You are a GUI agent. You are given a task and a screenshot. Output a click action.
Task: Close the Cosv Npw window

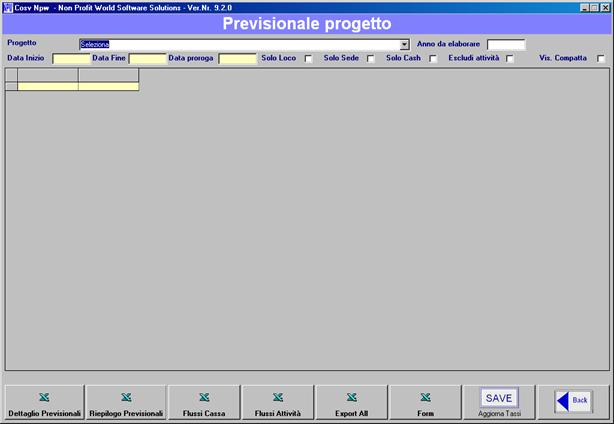[x=605, y=7]
